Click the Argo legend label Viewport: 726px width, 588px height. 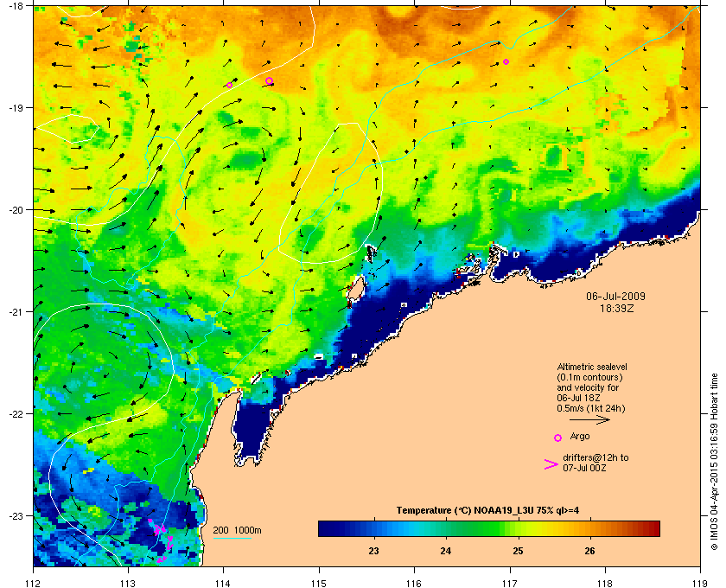coord(580,436)
